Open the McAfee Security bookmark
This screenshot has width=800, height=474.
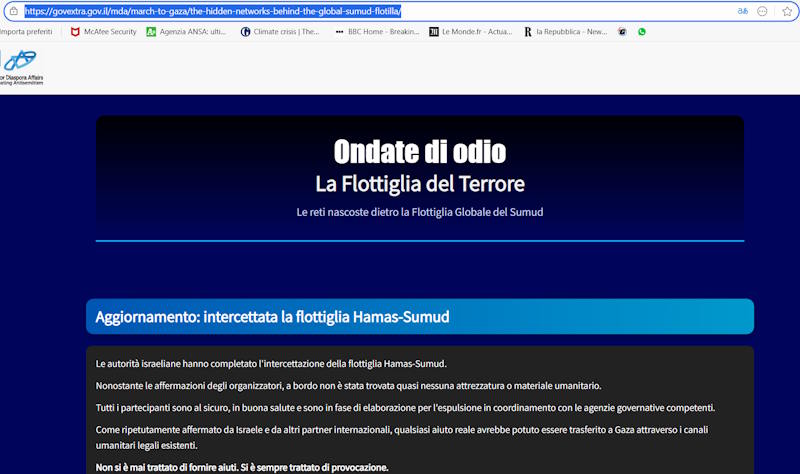[x=103, y=32]
